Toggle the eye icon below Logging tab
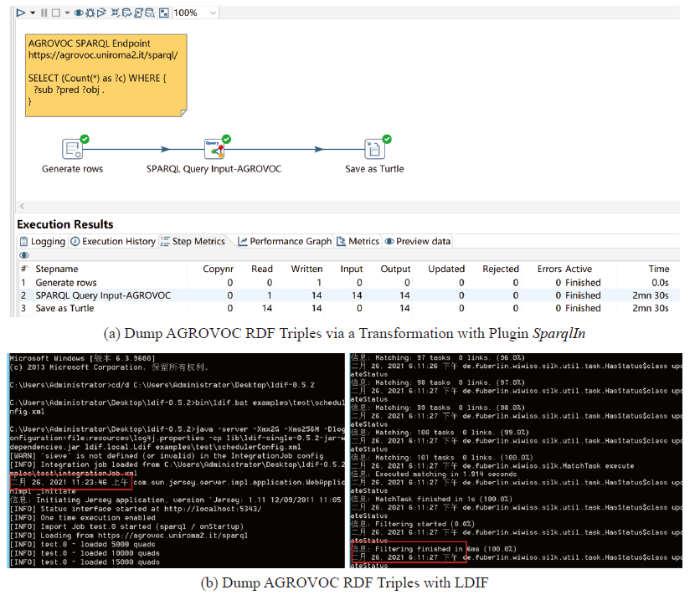The height and width of the screenshot is (595, 700). click(24, 255)
